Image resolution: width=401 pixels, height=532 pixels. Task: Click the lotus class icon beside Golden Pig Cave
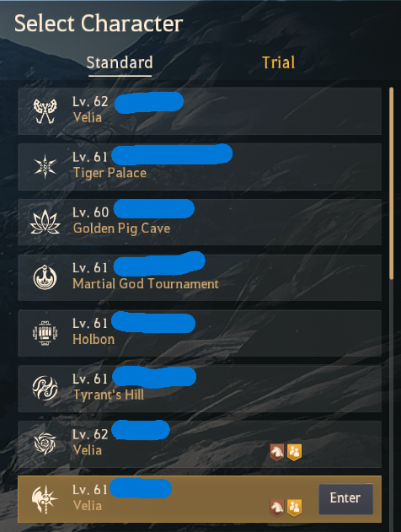(x=45, y=222)
